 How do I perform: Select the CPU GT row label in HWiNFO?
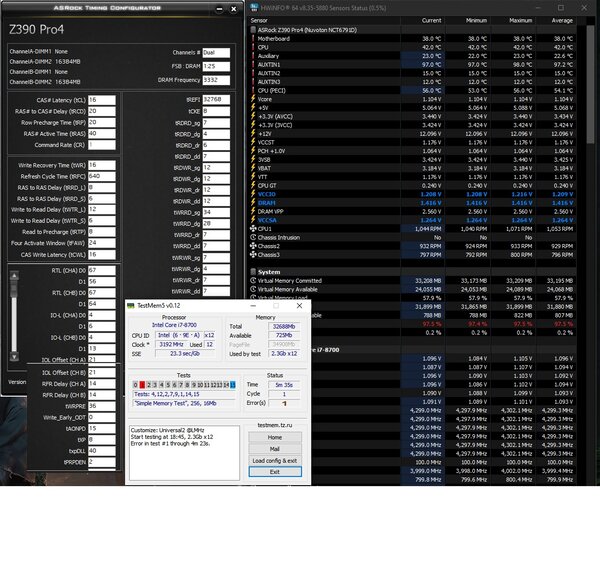267,185
